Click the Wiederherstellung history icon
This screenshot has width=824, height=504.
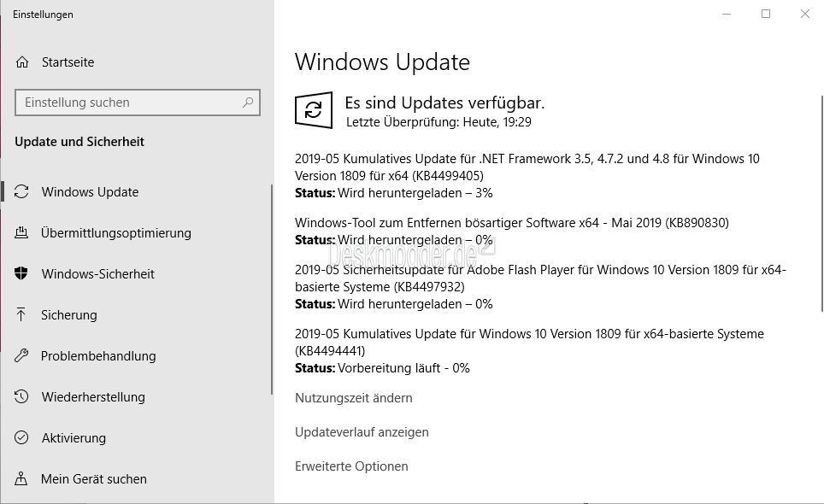(21, 396)
